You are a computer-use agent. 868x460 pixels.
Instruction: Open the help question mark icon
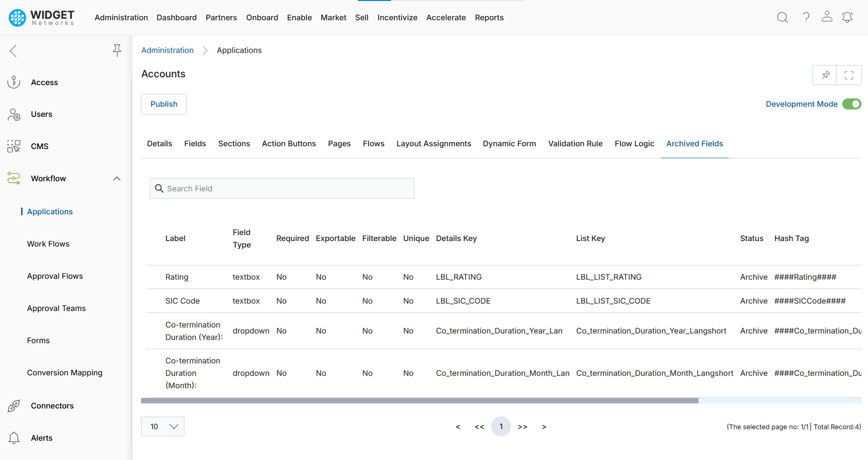point(806,17)
